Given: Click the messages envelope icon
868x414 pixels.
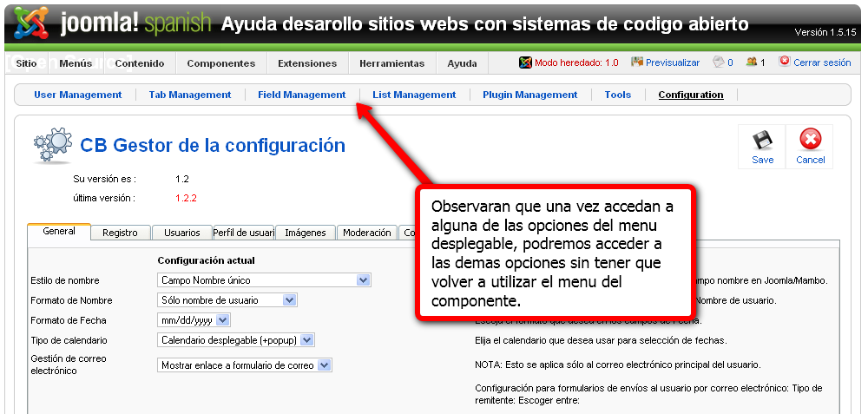Looking at the screenshot, I should point(718,62).
